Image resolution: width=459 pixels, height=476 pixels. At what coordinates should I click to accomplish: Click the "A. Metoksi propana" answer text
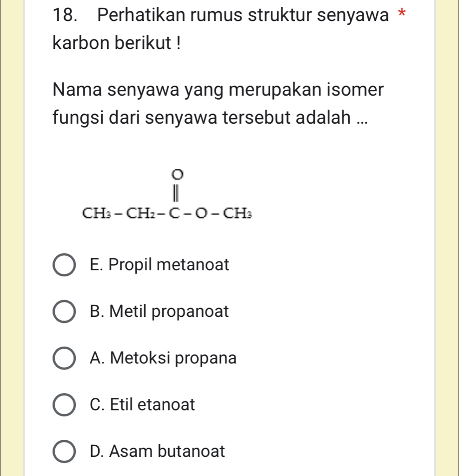coord(164,358)
